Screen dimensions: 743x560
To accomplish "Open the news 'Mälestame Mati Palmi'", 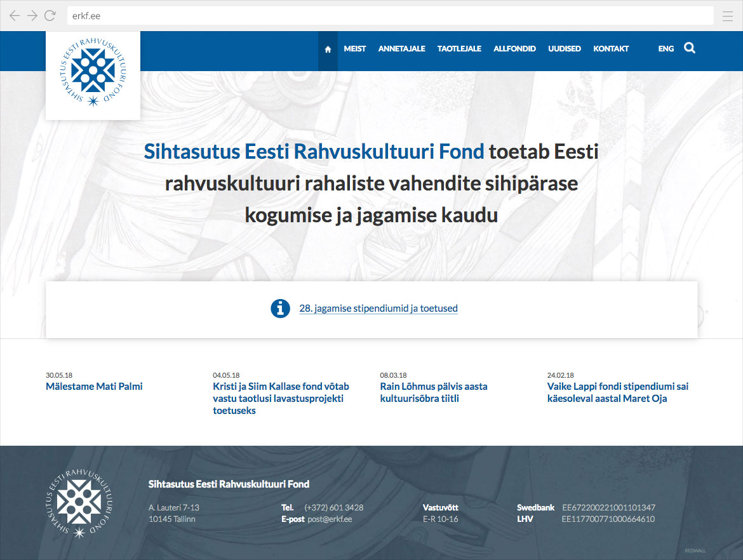I will tap(94, 387).
